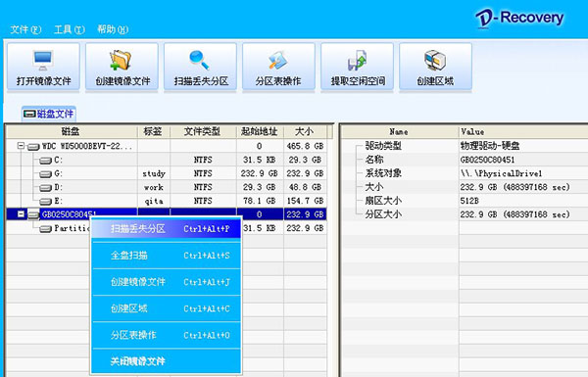Choose 全盘扫描 from the context menu

167,256
